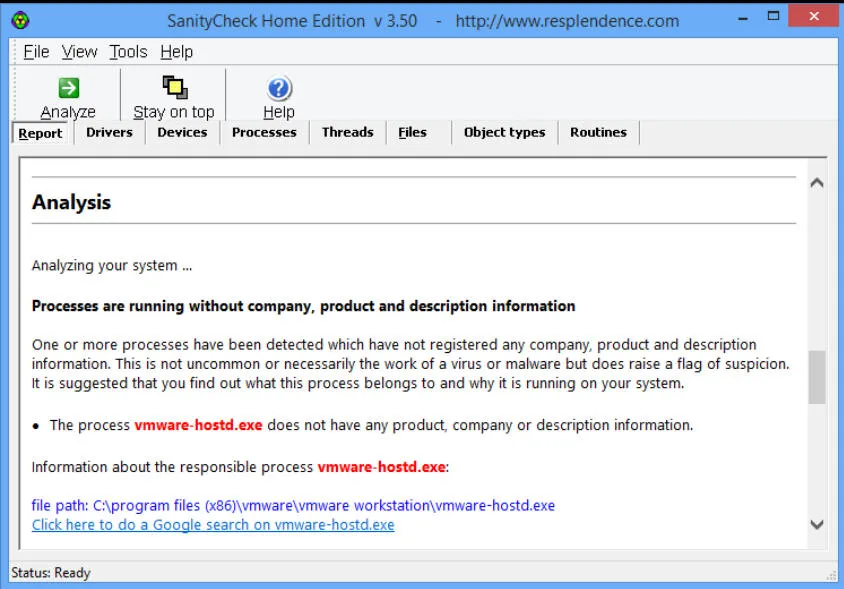
Task: Open Help via the blue question mark icon
Action: click(x=279, y=88)
